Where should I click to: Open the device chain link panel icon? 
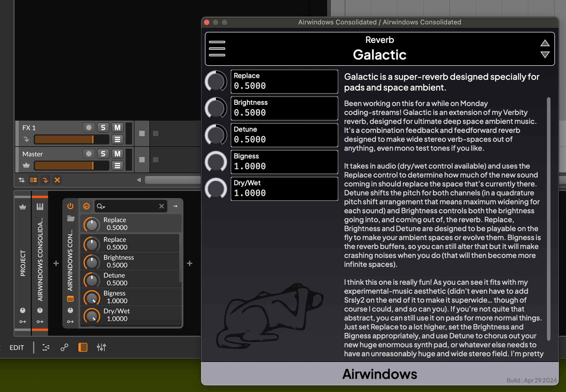pyautogui.click(x=64, y=347)
